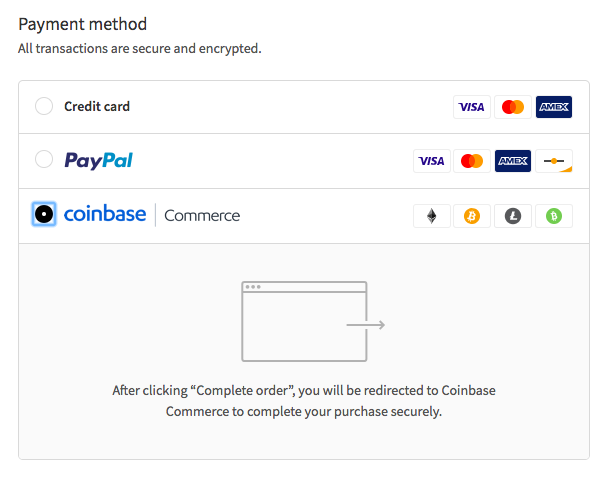Click the green Bitcoin Cash icon
The height and width of the screenshot is (478, 604).
(x=553, y=216)
